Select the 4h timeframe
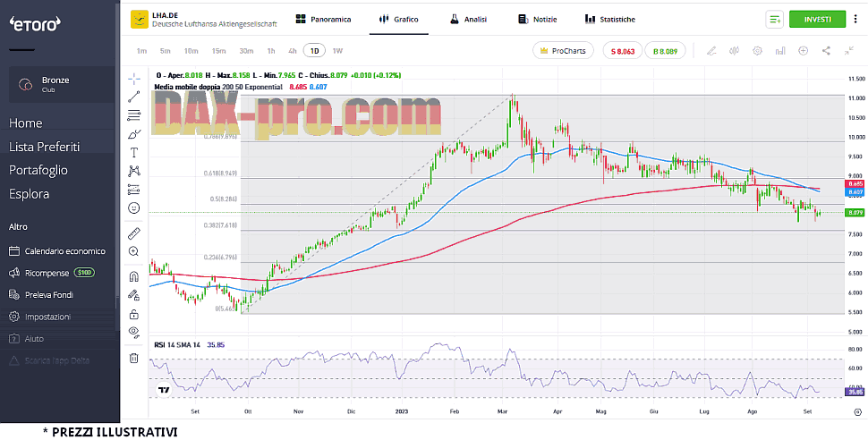 click(293, 51)
